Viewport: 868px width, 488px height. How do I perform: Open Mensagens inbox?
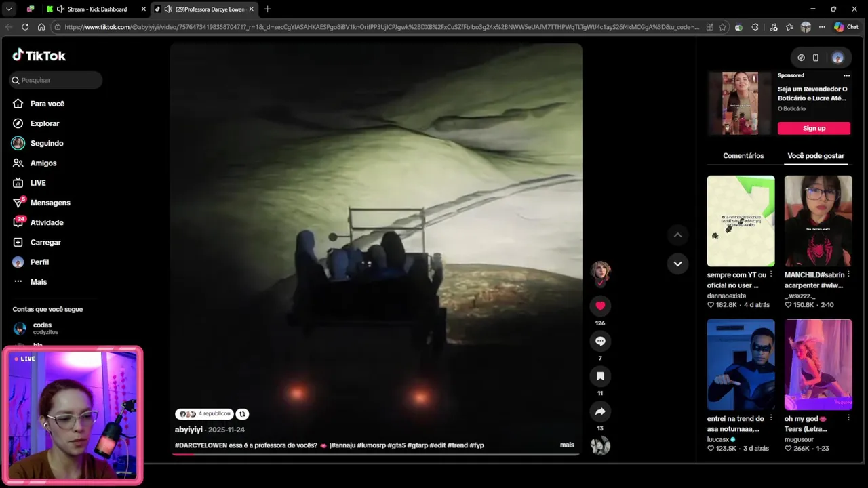click(50, 203)
